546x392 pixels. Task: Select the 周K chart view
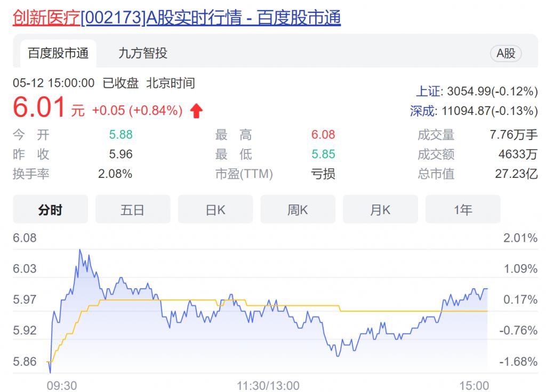(298, 209)
